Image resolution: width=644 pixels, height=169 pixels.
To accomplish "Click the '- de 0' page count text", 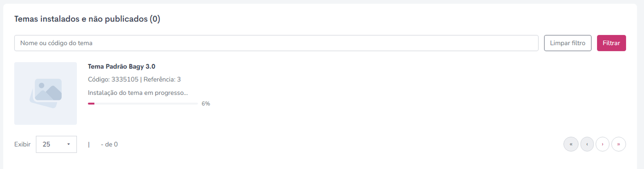I will click(109, 144).
